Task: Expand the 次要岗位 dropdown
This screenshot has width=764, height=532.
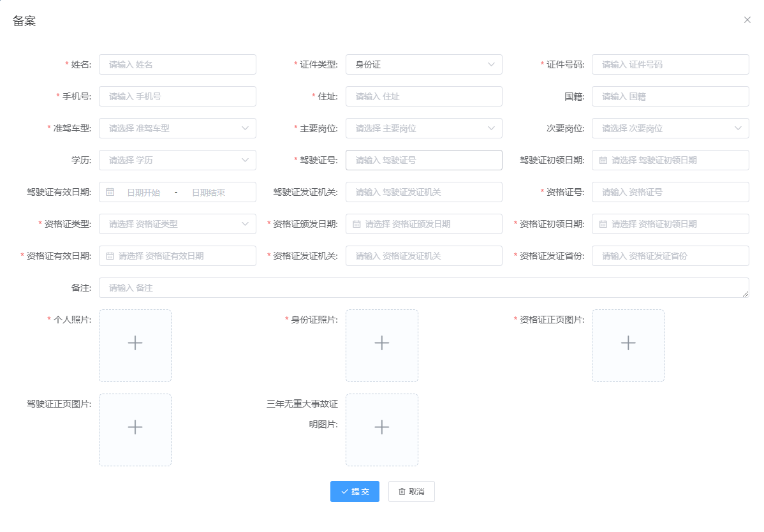Action: [670, 128]
